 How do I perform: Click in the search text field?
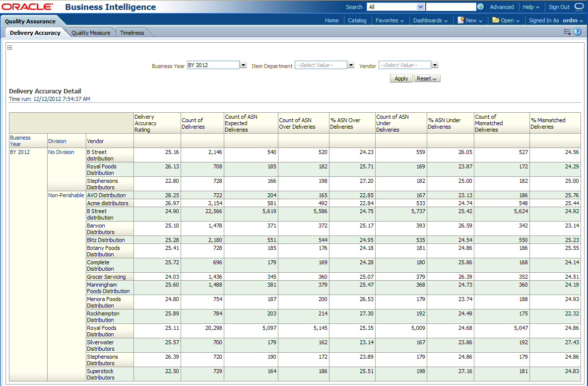click(x=451, y=7)
